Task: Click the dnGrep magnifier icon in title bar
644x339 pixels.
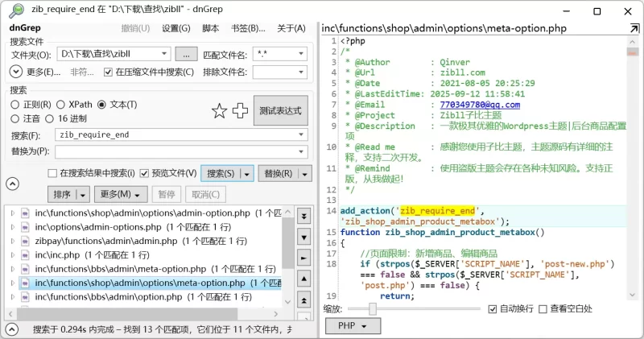Action: tap(17, 10)
